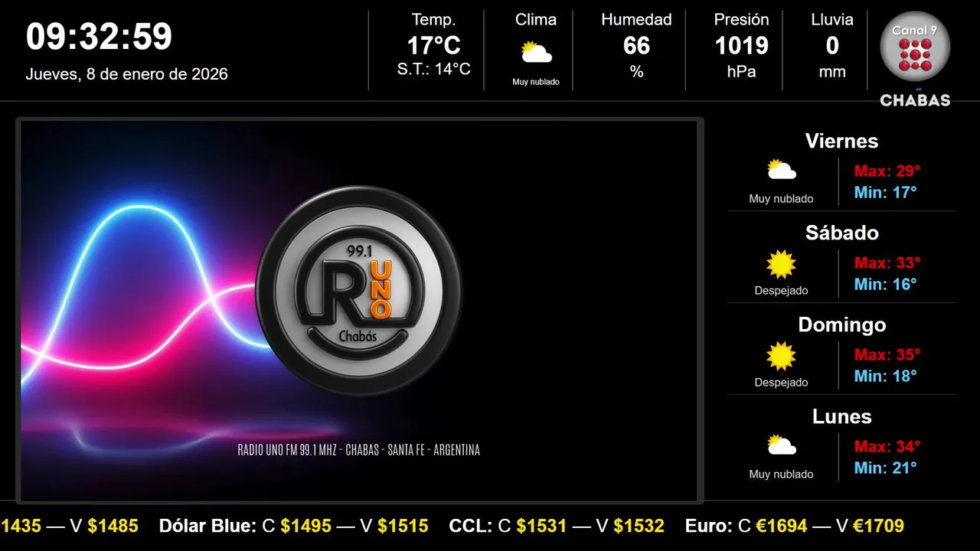Click Euro label in ticker

click(709, 526)
